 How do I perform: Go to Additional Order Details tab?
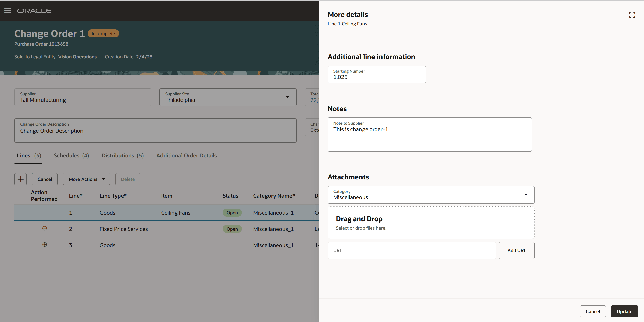[187, 156]
